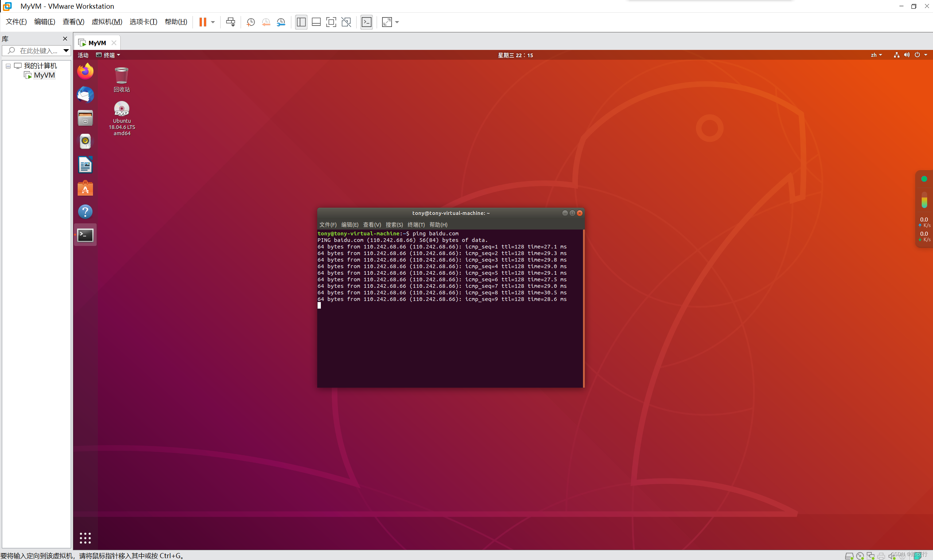
Task: Toggle the library sidebar view
Action: pos(301,22)
